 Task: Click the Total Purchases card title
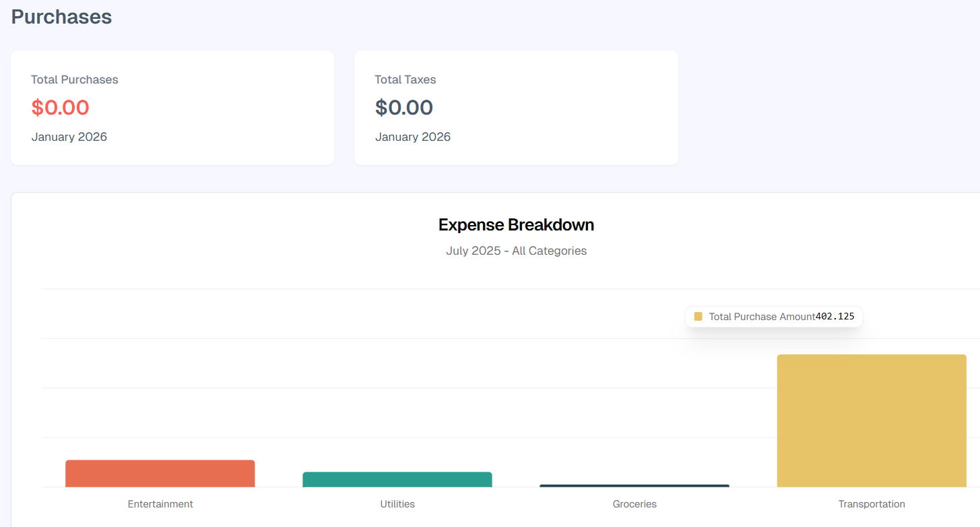pos(75,80)
